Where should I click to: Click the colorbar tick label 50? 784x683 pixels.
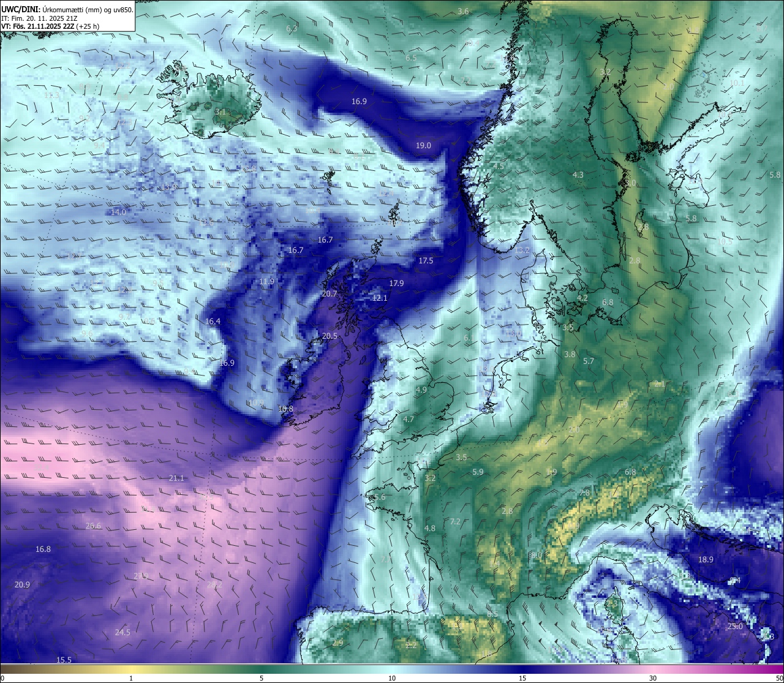click(778, 678)
